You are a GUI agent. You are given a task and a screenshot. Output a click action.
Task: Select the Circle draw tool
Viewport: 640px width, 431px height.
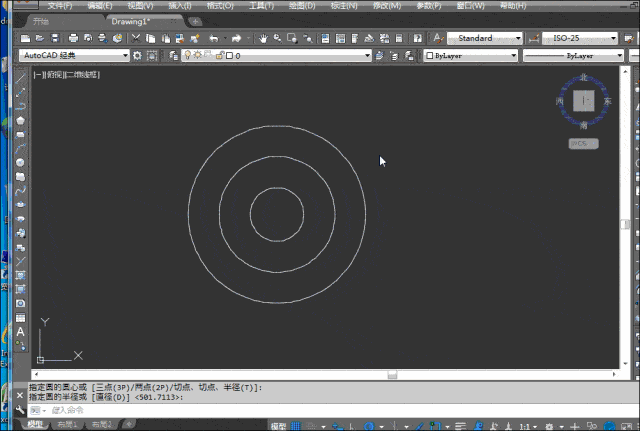(x=20, y=162)
